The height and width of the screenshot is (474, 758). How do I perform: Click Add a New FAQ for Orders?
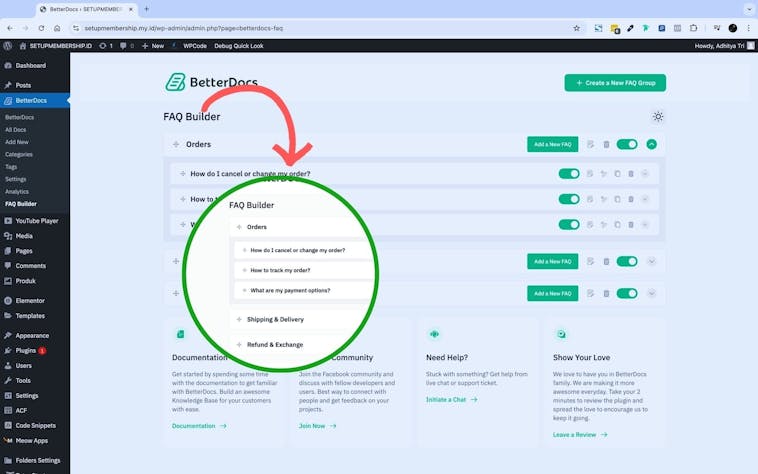coord(552,145)
